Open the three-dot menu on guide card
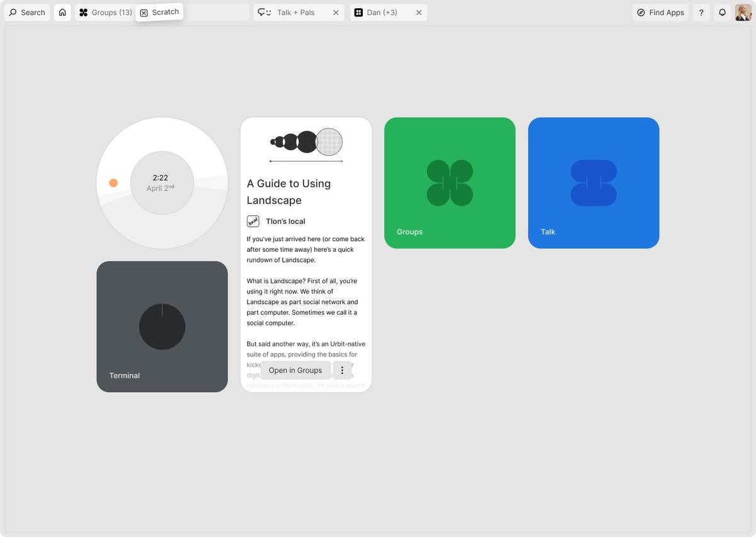The width and height of the screenshot is (756, 537). point(342,370)
